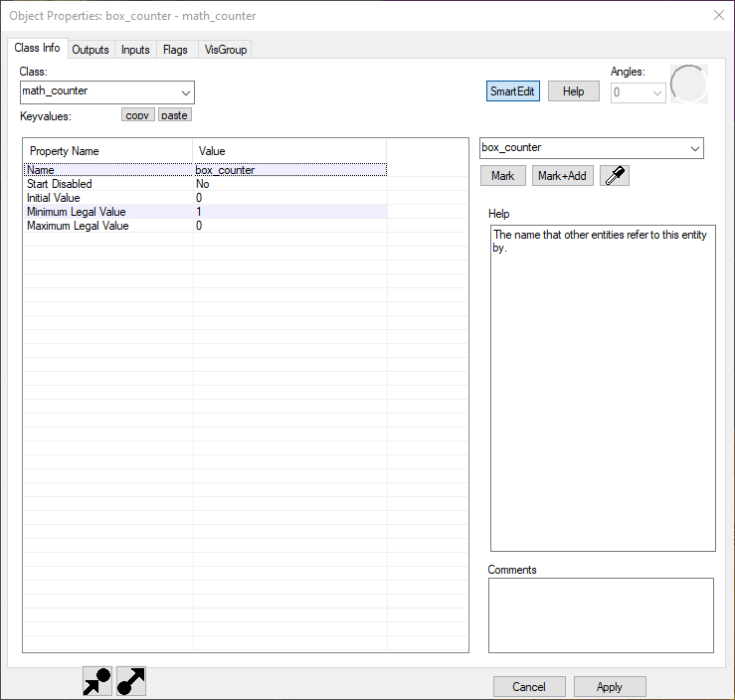This screenshot has width=735, height=700.
Task: Select the Start Disabled property row
Action: click(205, 184)
